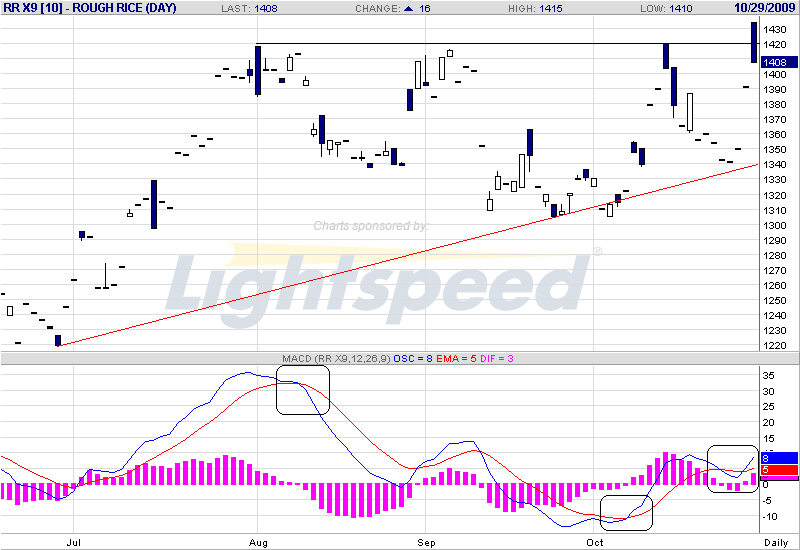
Task: Click the current price label 1408 on axis
Action: 779,62
